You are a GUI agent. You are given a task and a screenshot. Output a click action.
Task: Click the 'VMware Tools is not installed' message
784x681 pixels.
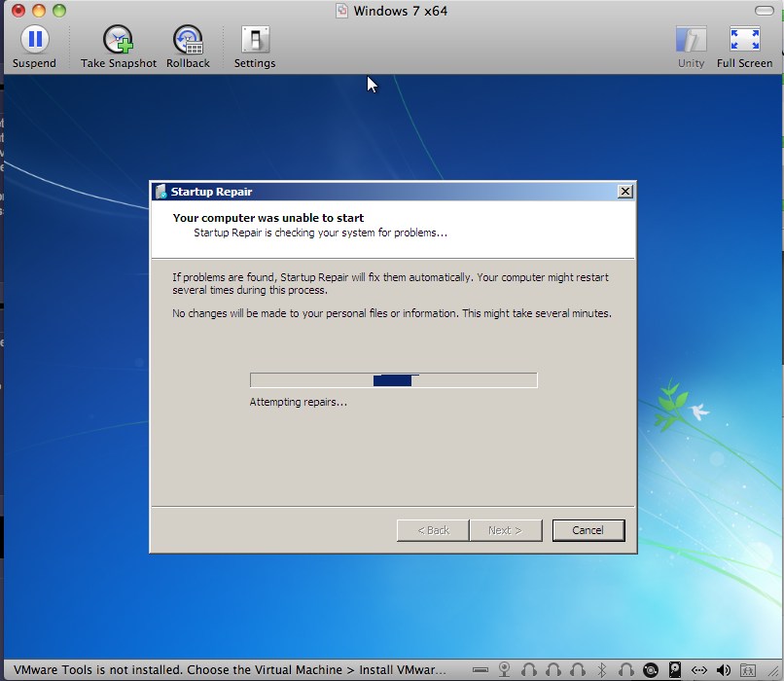coord(230,670)
